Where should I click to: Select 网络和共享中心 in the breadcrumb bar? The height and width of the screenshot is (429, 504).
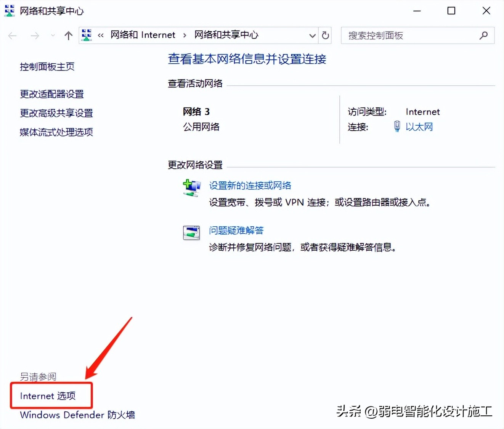click(x=226, y=35)
